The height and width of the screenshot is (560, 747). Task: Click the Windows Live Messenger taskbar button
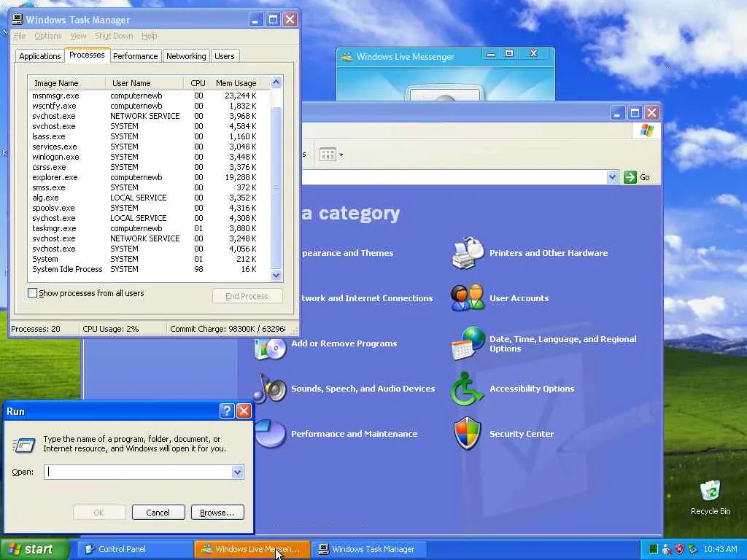[252, 549]
